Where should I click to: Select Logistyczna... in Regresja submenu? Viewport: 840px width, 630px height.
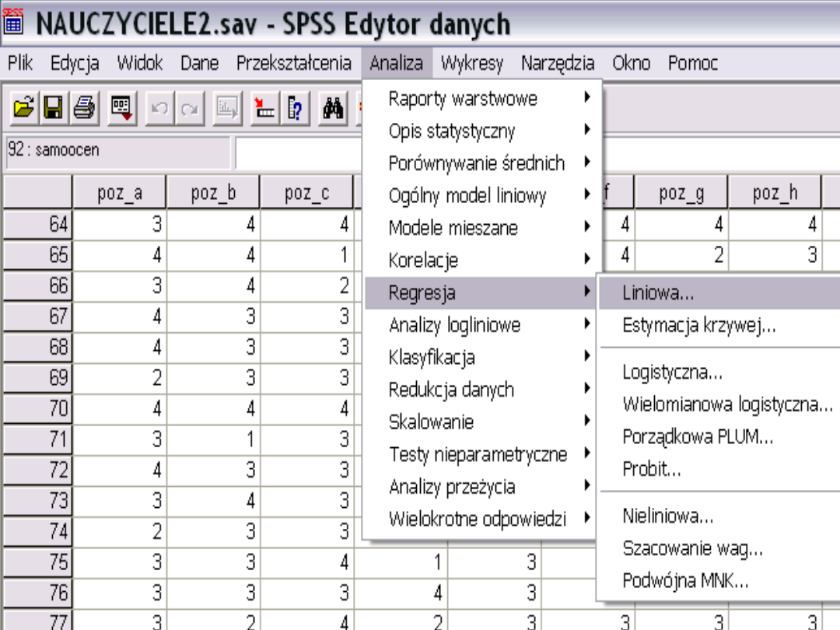point(672,373)
